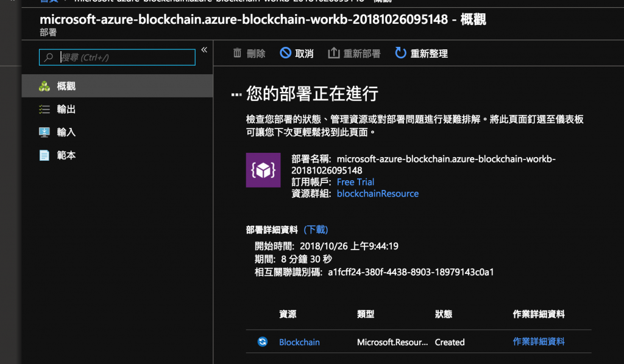Click the 範本 document icon in sidebar
The image size is (624, 364).
point(44,155)
